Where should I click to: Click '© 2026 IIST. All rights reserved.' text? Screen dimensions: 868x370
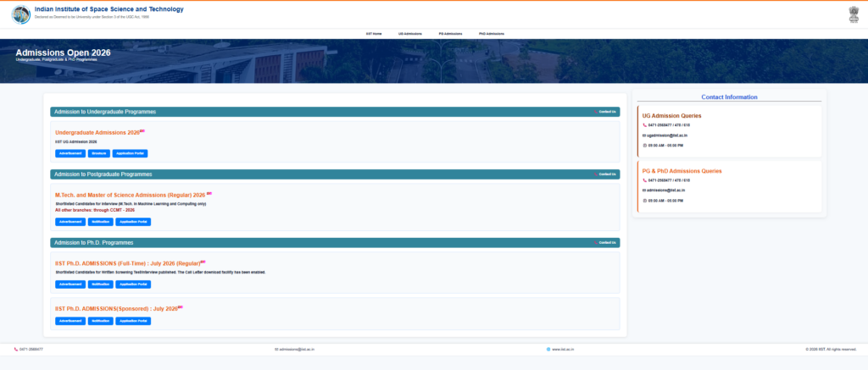[x=831, y=349]
